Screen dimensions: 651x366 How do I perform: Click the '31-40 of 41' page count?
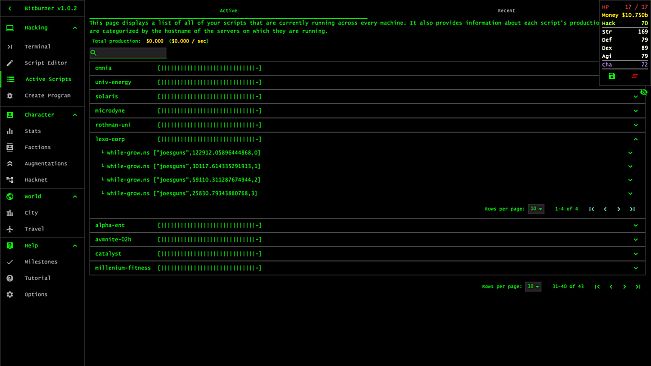click(x=568, y=286)
